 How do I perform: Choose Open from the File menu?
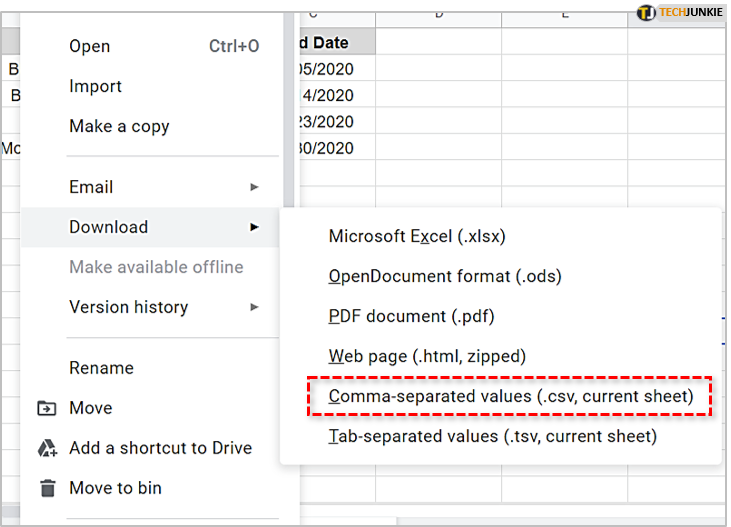90,46
